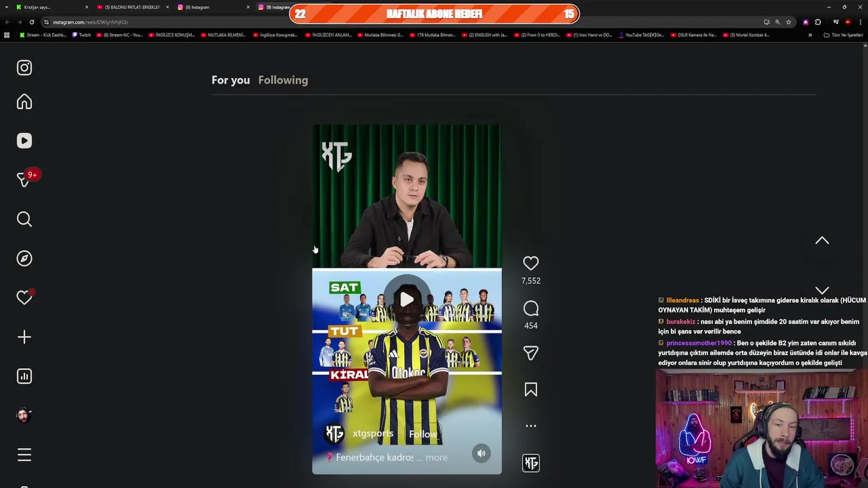Click the install app icon in address bar

coord(766,22)
